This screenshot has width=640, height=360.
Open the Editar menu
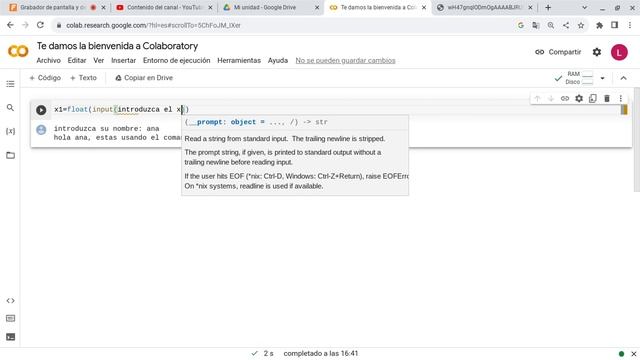point(77,60)
